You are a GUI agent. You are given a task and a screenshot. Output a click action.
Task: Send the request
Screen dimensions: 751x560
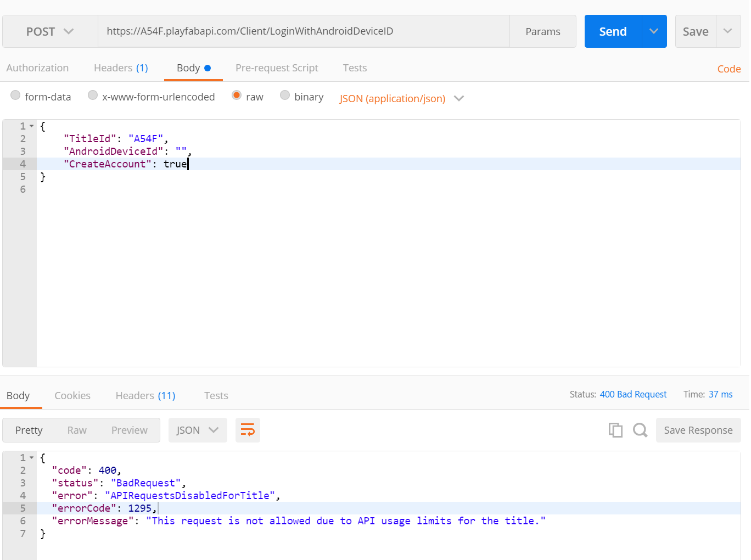613,31
